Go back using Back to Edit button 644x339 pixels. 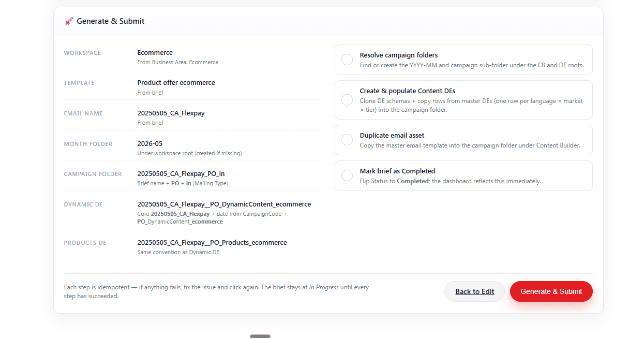(x=474, y=291)
